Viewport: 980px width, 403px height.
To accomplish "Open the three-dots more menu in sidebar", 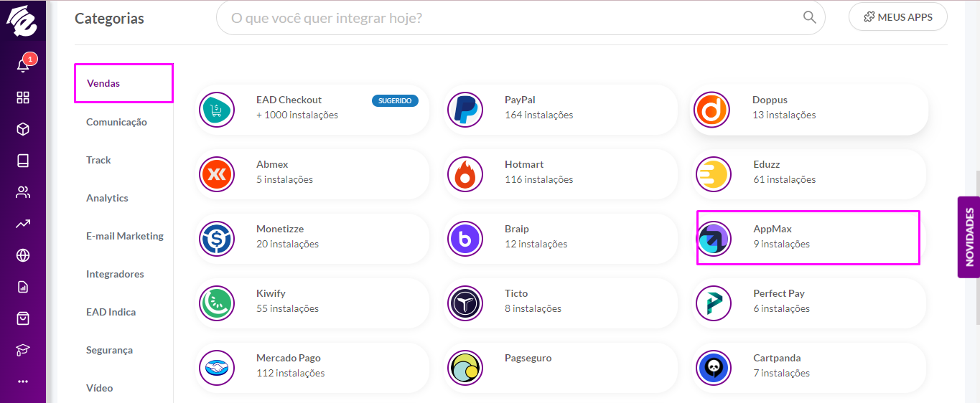I will point(23,381).
